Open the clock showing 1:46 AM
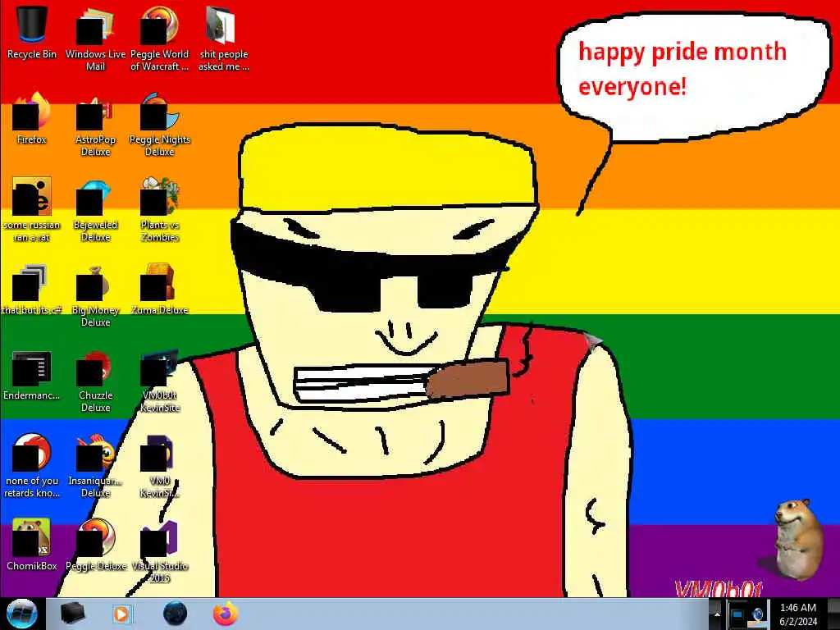 coord(798,614)
